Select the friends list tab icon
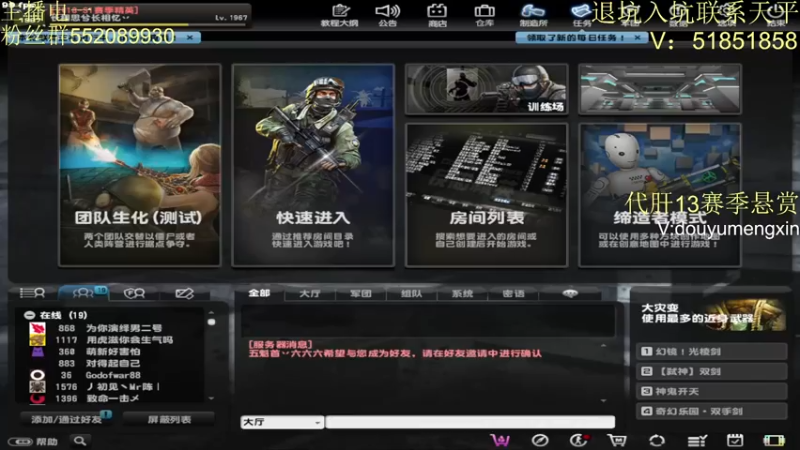Screen dimensions: 800x450 point(83,293)
